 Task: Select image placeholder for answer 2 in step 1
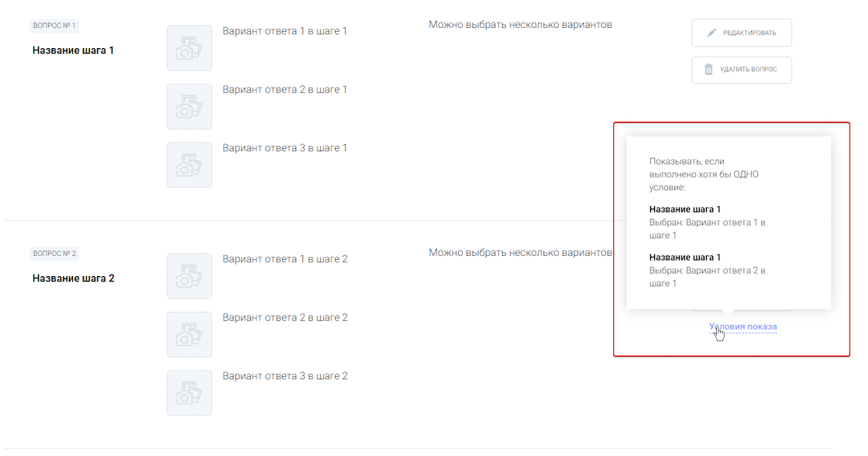click(189, 106)
